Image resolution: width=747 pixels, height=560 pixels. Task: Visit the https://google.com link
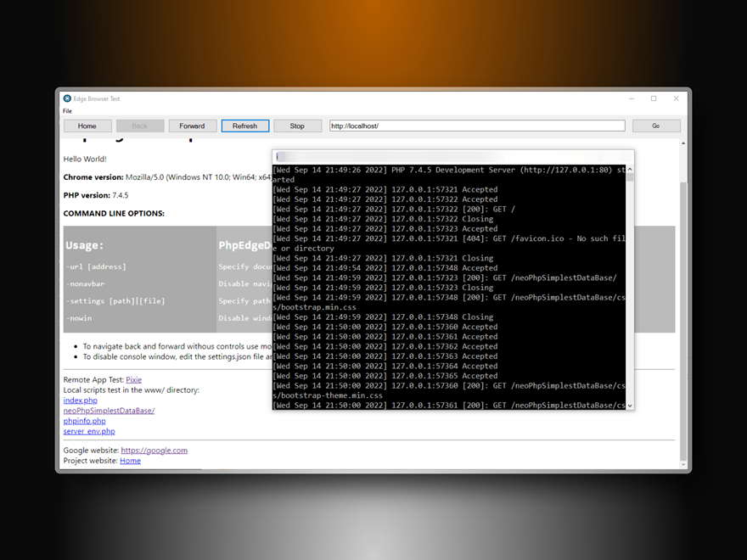pos(154,451)
